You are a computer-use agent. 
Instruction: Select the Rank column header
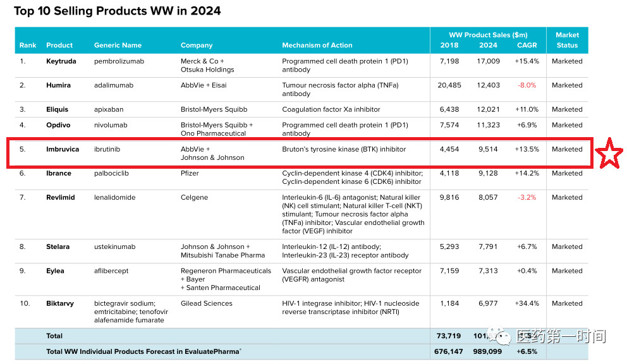[28, 45]
